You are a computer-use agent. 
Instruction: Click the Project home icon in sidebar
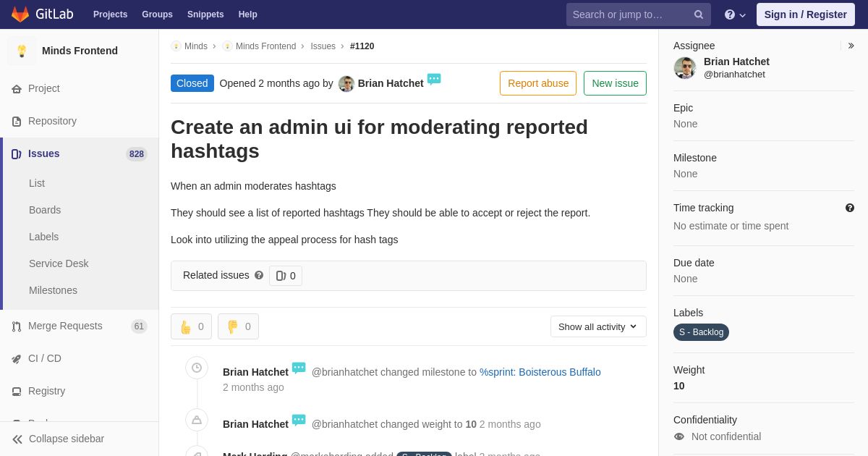click(17, 89)
